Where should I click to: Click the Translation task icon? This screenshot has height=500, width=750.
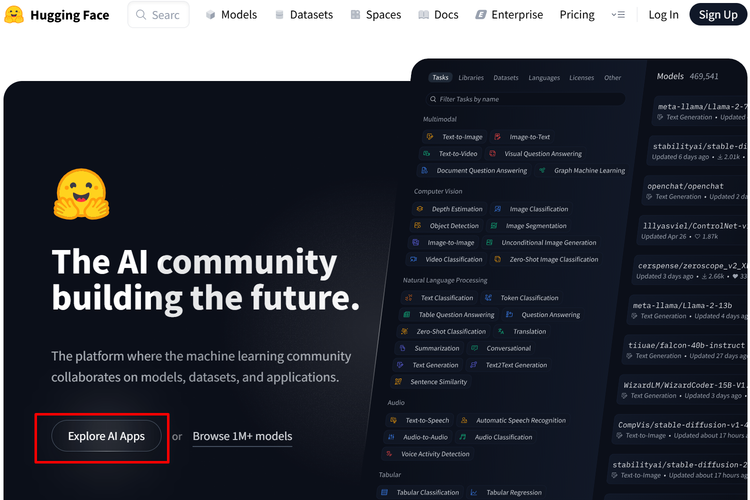(x=501, y=331)
